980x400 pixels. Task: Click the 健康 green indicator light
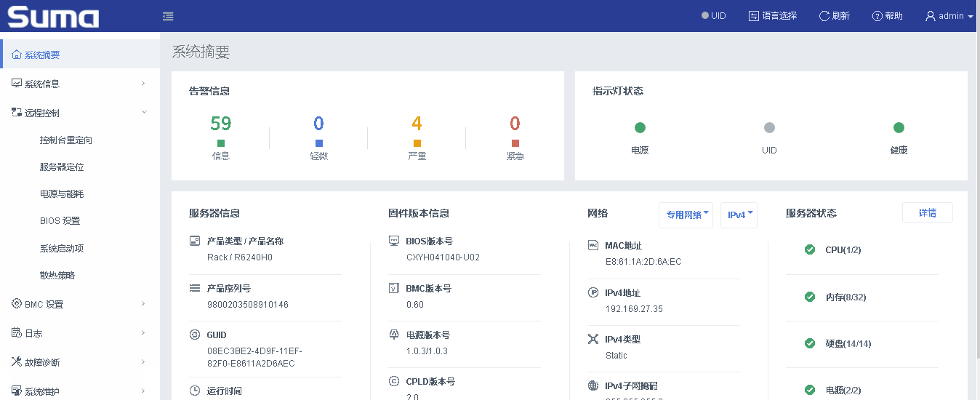[899, 128]
